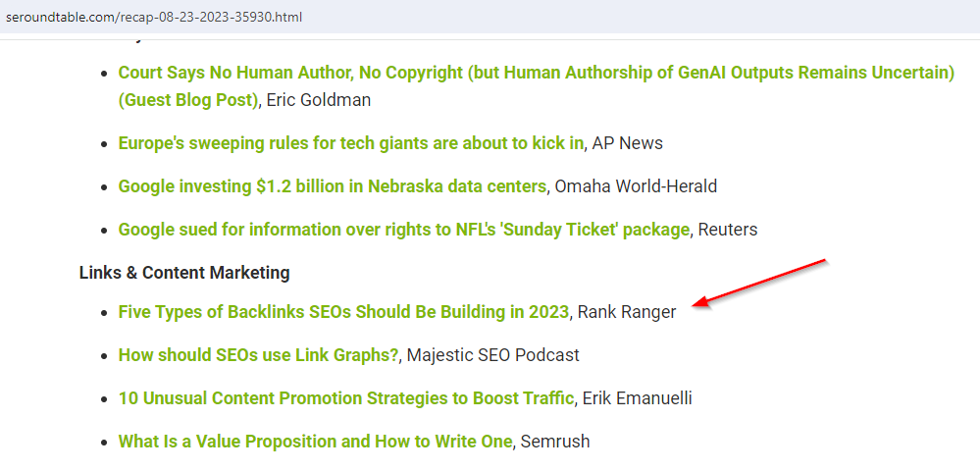Viewport: 980px width, 471px height.
Task: Open 10 Unusual Content Promotion Strategies link
Action: point(345,398)
